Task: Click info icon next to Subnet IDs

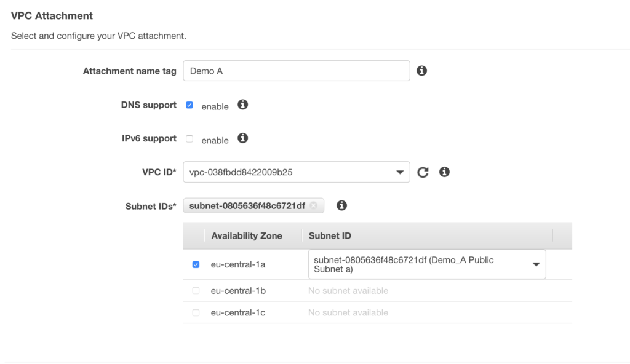Action: [x=341, y=205]
